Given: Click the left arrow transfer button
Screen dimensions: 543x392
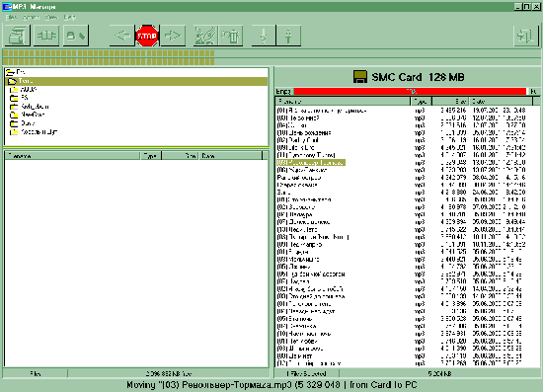Looking at the screenshot, I should 122,36.
